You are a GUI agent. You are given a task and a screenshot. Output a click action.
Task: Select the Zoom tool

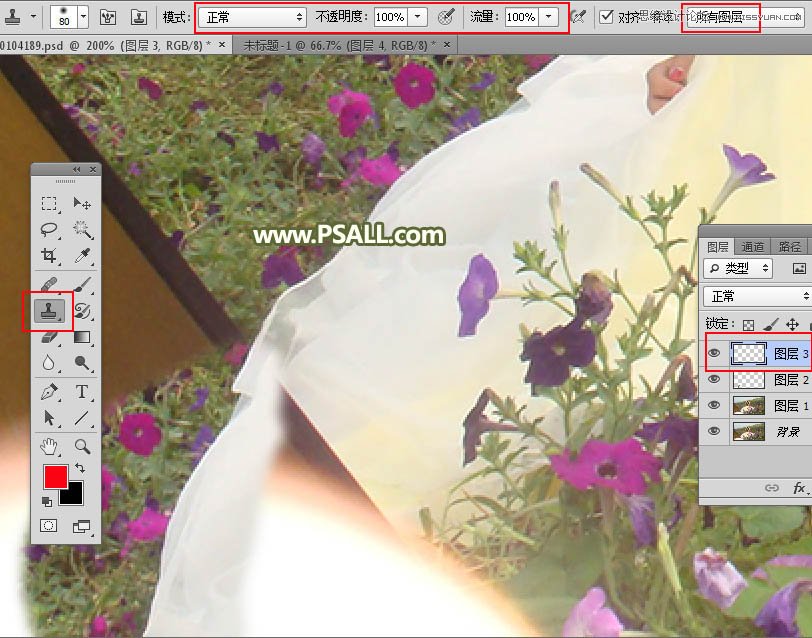tap(82, 446)
